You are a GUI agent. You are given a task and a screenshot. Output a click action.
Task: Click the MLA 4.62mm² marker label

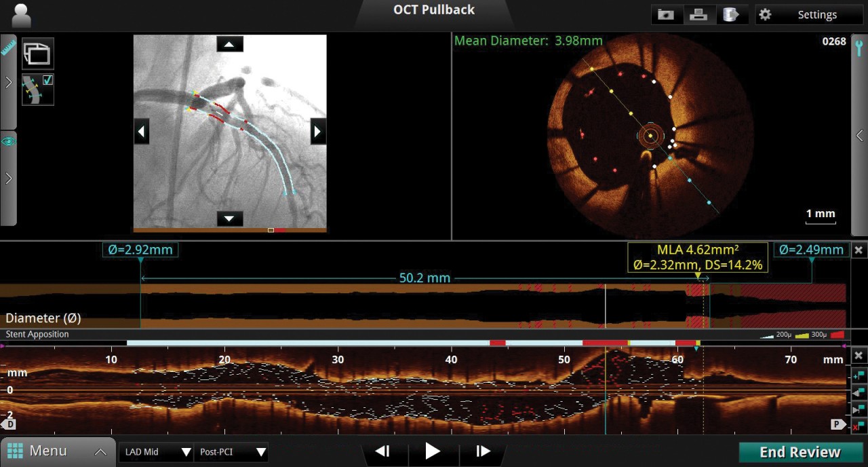(697, 257)
